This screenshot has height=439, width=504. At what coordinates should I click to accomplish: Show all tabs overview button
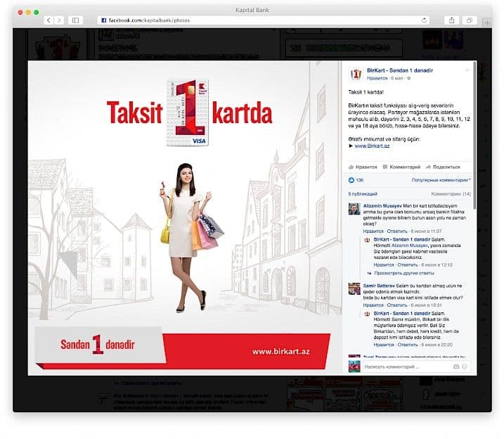tap(470, 20)
